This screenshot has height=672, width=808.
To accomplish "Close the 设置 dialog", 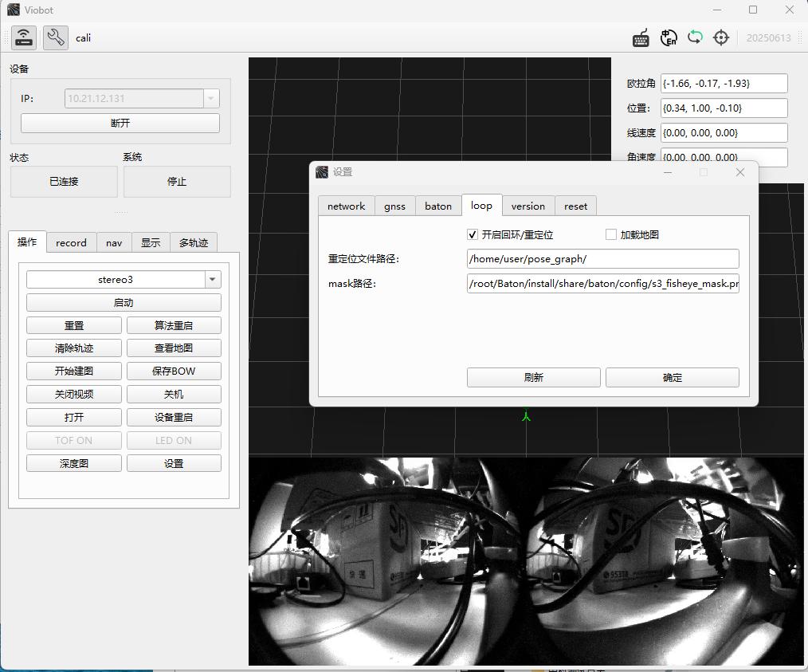I will pyautogui.click(x=740, y=172).
